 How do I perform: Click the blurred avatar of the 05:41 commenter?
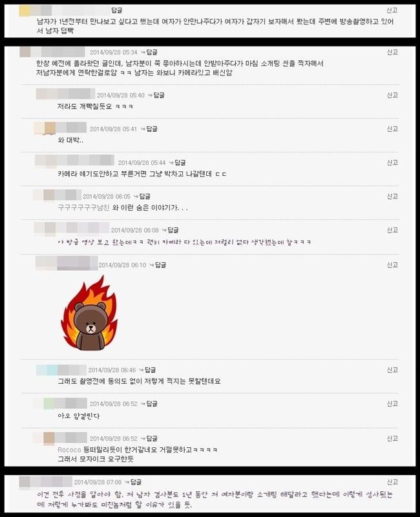(60, 128)
